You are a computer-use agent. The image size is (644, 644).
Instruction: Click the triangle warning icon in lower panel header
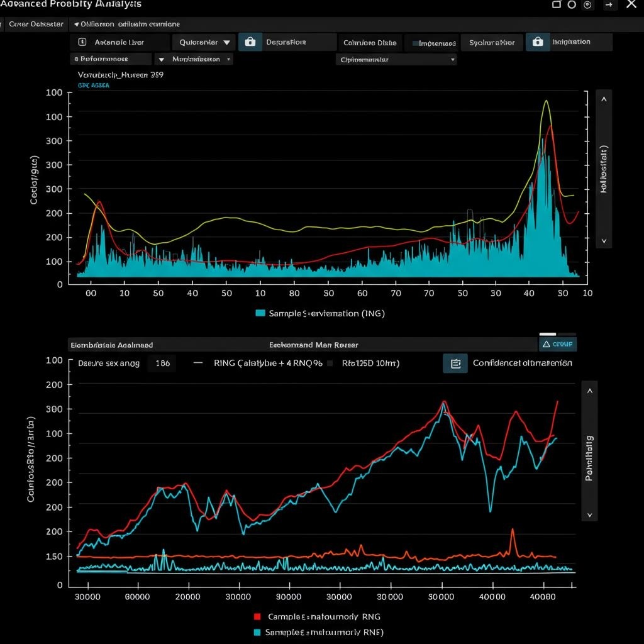546,344
